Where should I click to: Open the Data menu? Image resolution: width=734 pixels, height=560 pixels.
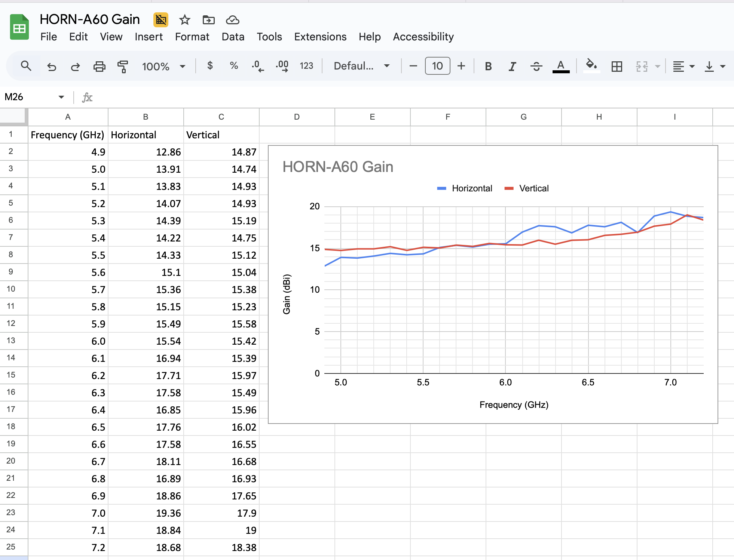(233, 37)
